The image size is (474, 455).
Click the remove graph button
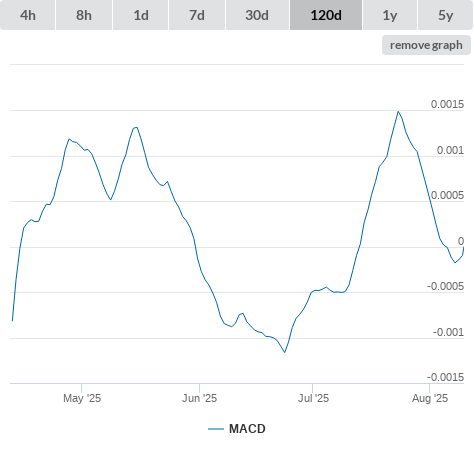click(x=426, y=45)
